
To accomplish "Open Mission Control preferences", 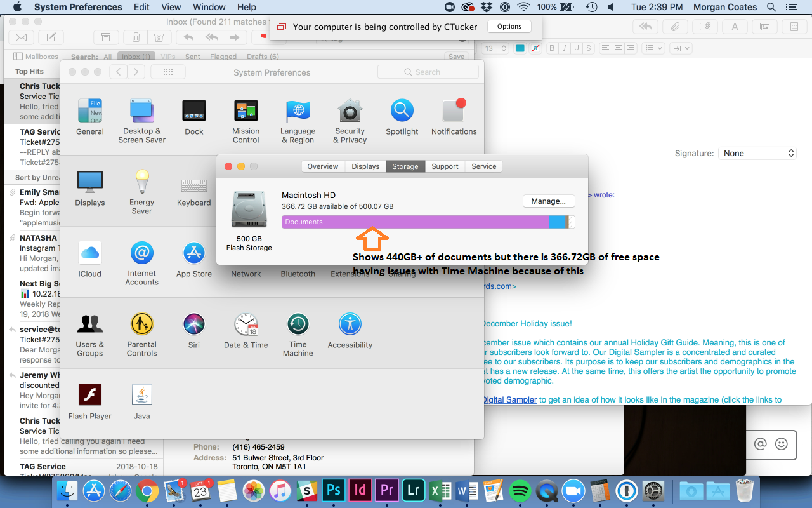I will pyautogui.click(x=246, y=121).
